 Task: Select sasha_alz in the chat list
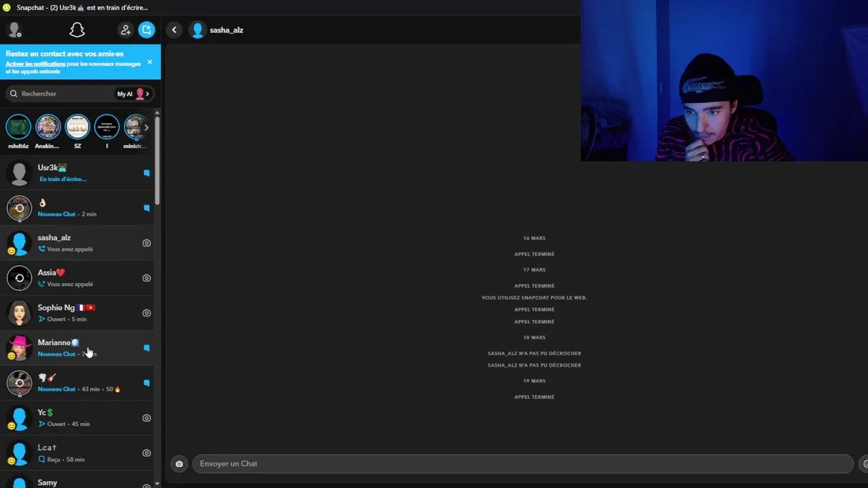click(77, 243)
